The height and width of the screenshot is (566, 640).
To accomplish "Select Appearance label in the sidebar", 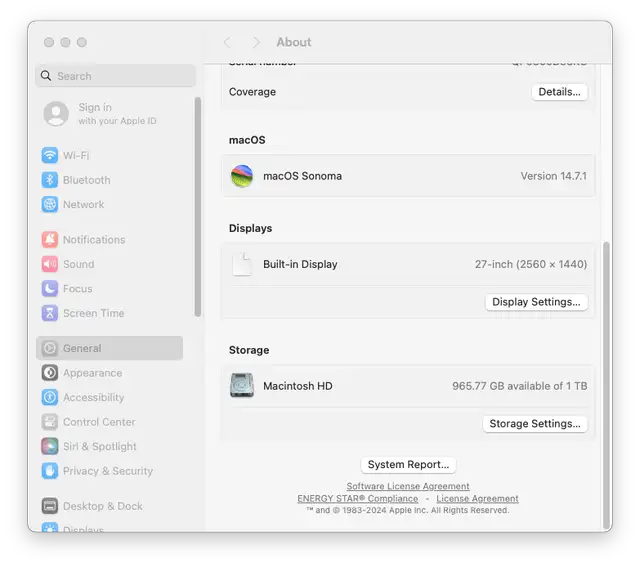I will (92, 373).
